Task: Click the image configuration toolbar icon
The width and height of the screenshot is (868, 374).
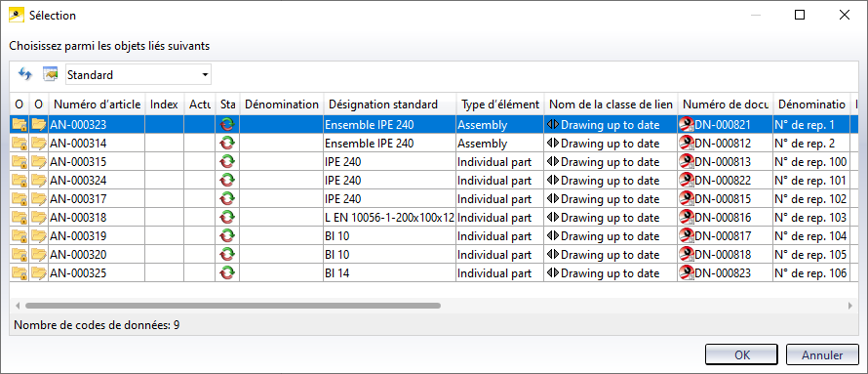Action: [51, 73]
